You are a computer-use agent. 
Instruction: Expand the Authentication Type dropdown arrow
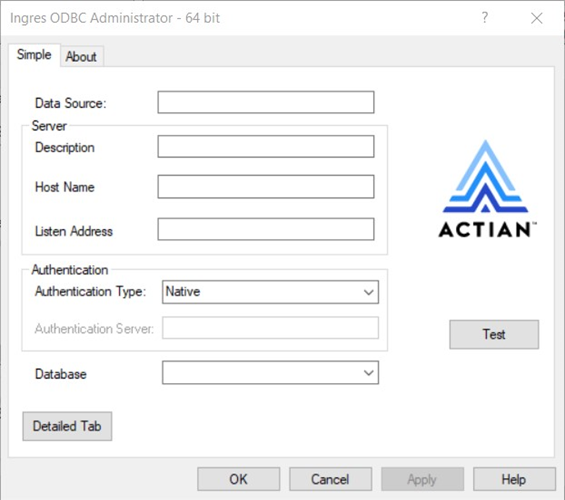coord(368,292)
